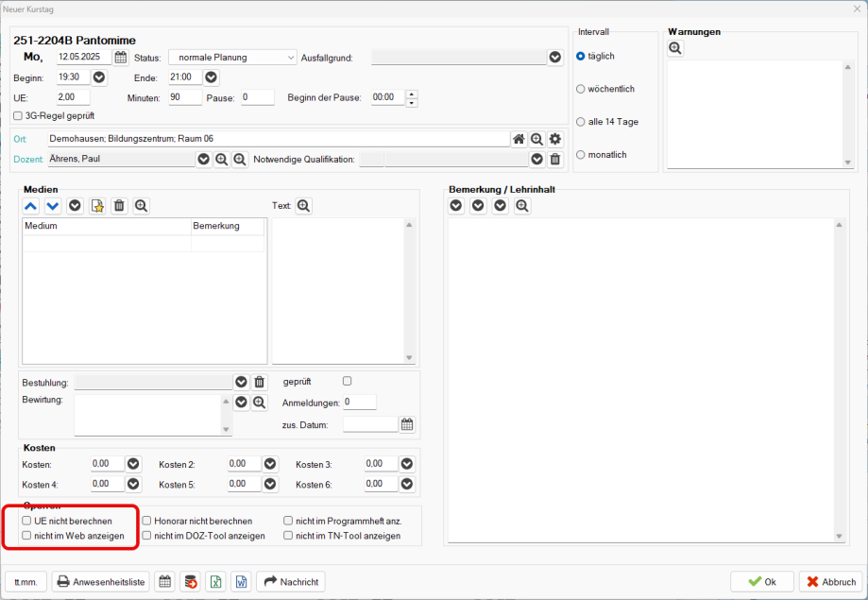Choose the monatlich interval option
Viewport: 868px width, 600px height.
581,155
